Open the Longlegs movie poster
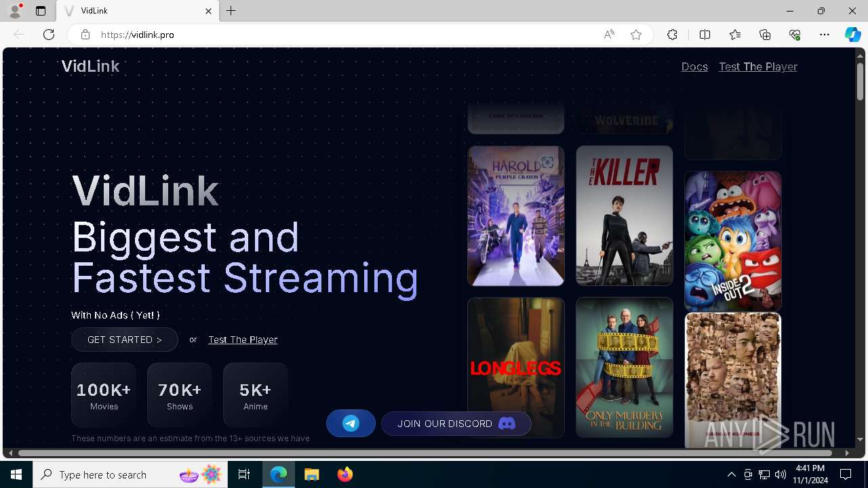Image resolution: width=868 pixels, height=488 pixels. click(515, 367)
